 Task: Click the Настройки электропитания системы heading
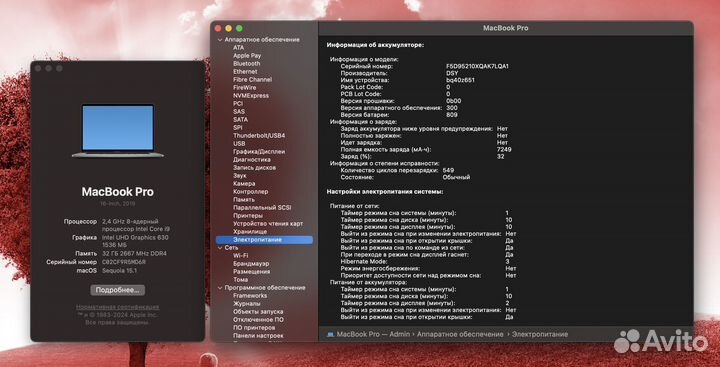(x=385, y=192)
